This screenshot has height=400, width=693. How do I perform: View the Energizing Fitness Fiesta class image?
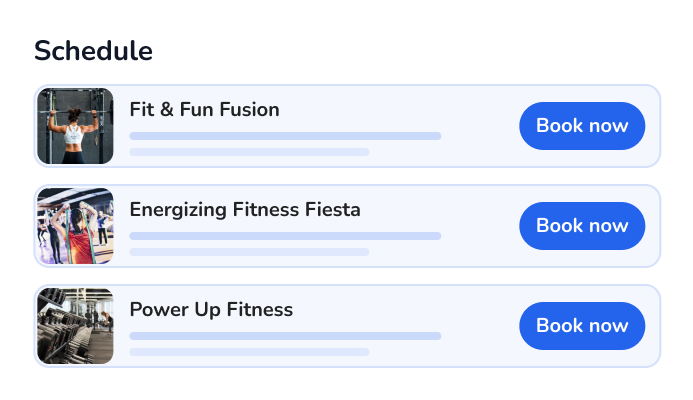click(75, 226)
